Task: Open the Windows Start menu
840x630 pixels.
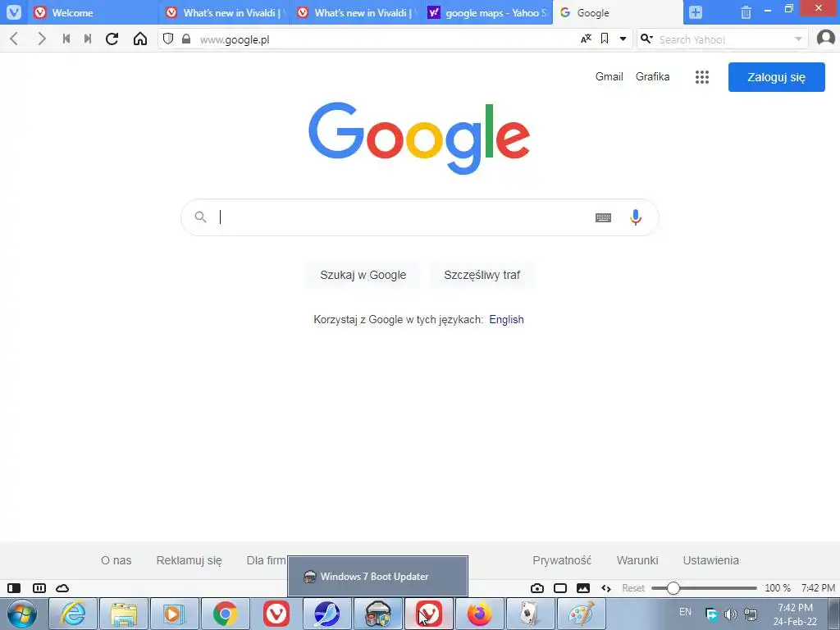Action: pyautogui.click(x=22, y=614)
